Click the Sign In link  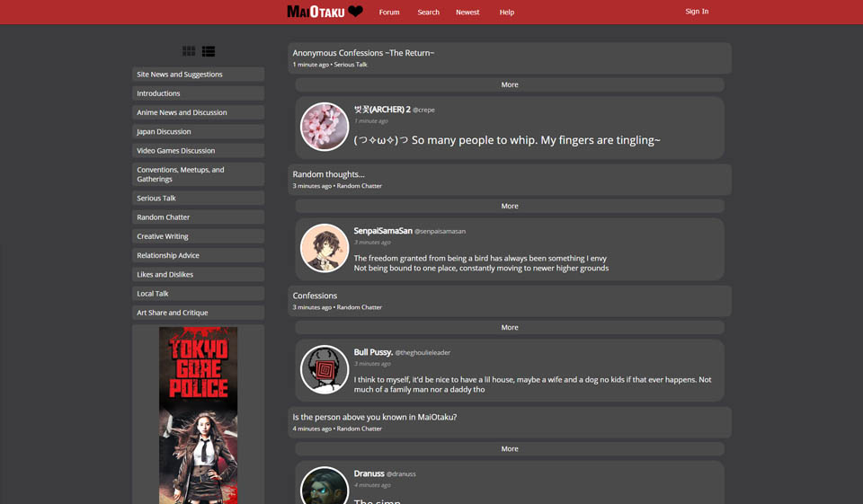[x=697, y=12]
